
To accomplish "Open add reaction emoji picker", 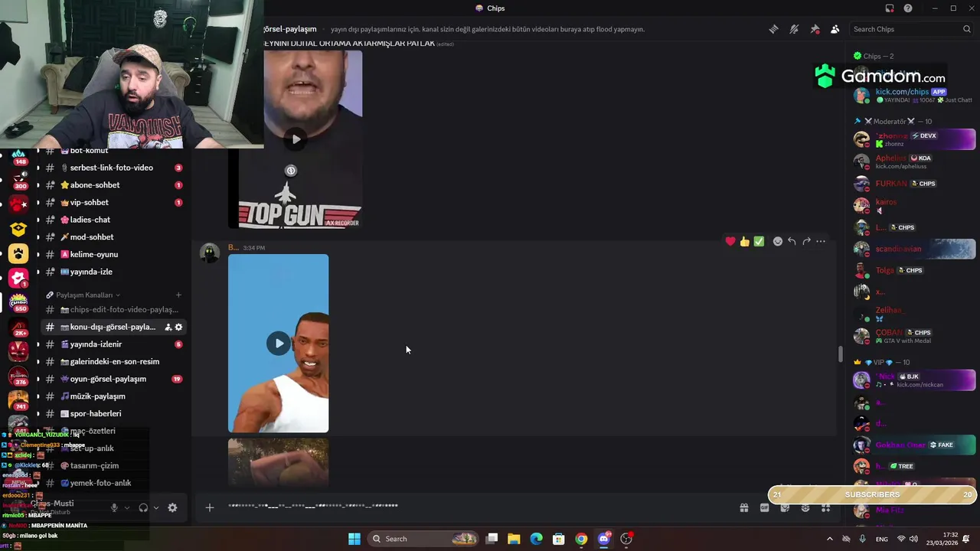I will 778,241.
